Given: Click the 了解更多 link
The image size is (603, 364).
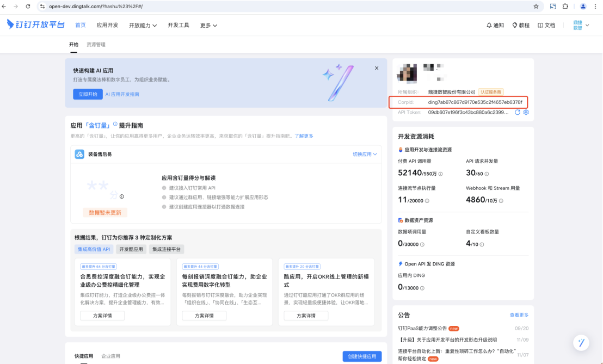Looking at the screenshot, I should pos(304,136).
